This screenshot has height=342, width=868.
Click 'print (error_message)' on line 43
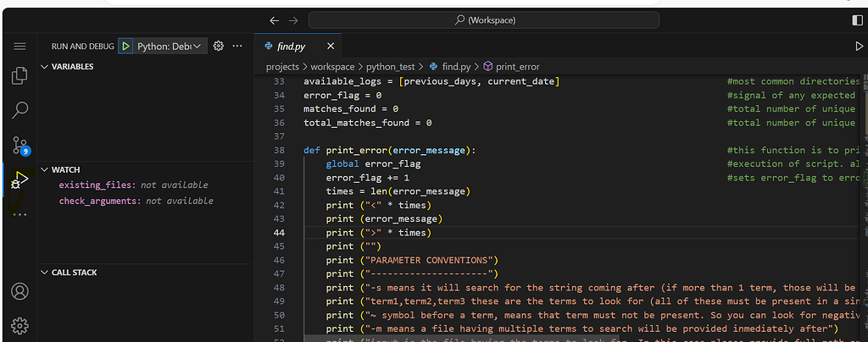tap(384, 218)
